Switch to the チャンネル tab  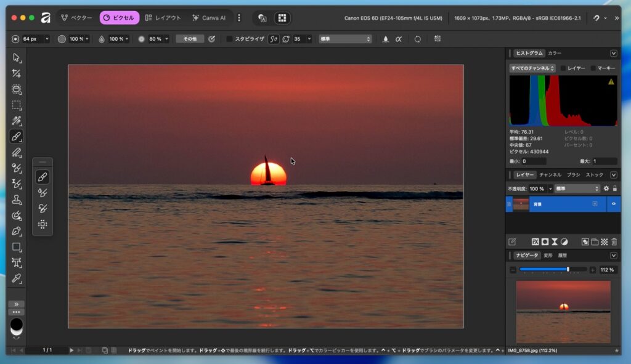pyautogui.click(x=550, y=175)
